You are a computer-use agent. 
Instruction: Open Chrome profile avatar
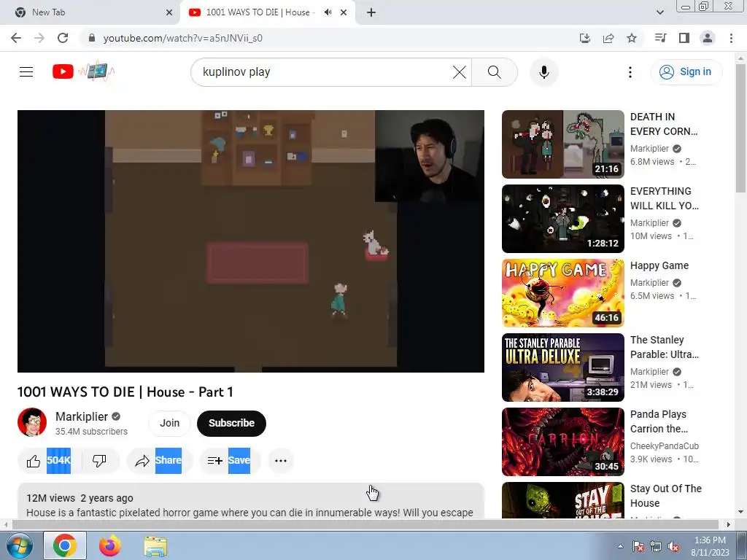(708, 38)
